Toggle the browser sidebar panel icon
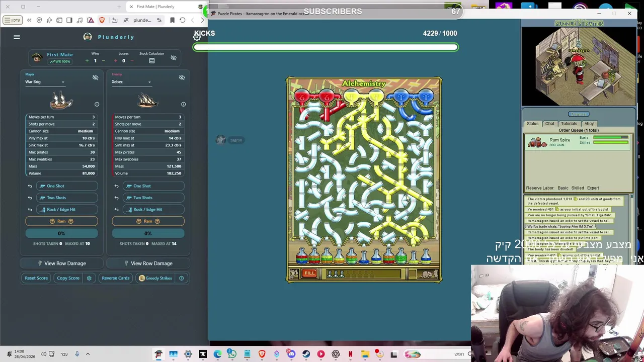The height and width of the screenshot is (362, 644). pos(69,20)
